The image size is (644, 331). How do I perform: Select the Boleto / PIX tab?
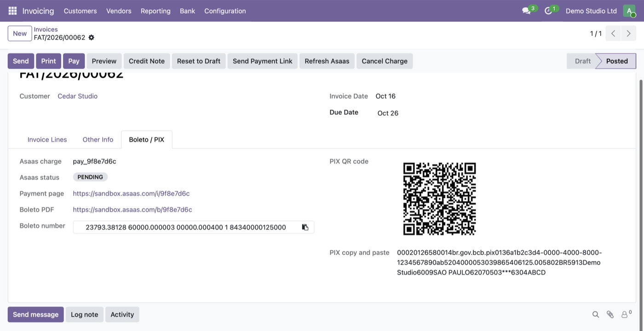(147, 139)
